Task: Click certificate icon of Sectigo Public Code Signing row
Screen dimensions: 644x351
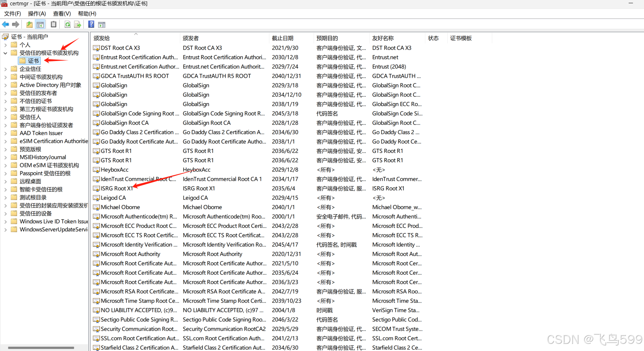Action: 96,320
